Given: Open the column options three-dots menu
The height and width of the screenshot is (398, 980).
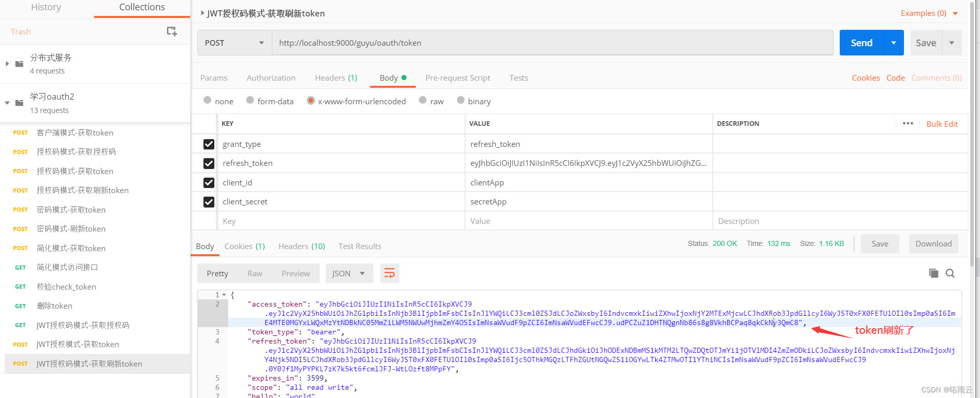Looking at the screenshot, I should (908, 123).
